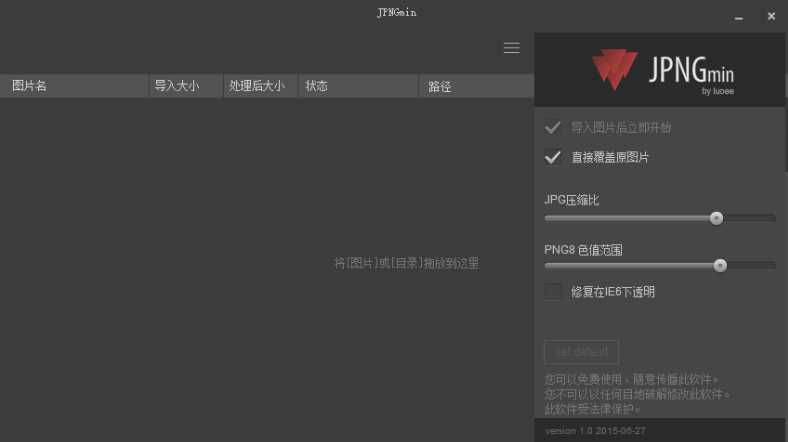Click the checkmark beside 直接覆盖原图片
The image size is (788, 442).
click(x=552, y=157)
